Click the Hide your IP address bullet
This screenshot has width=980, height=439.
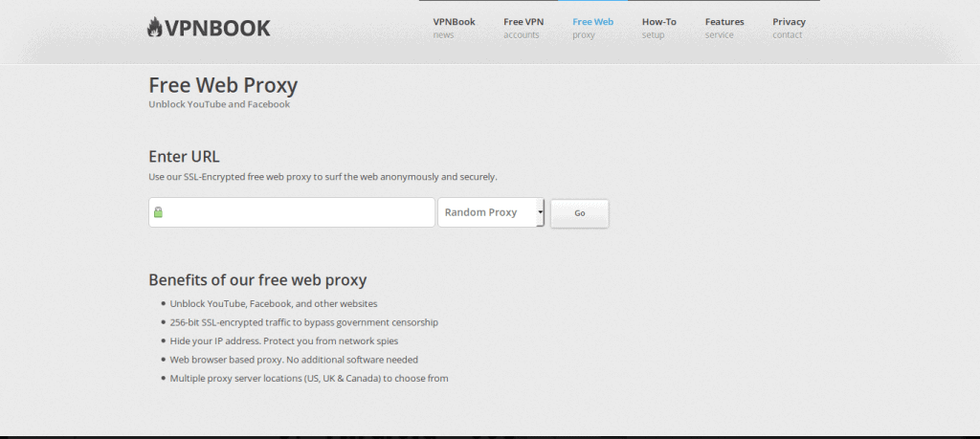[283, 340]
